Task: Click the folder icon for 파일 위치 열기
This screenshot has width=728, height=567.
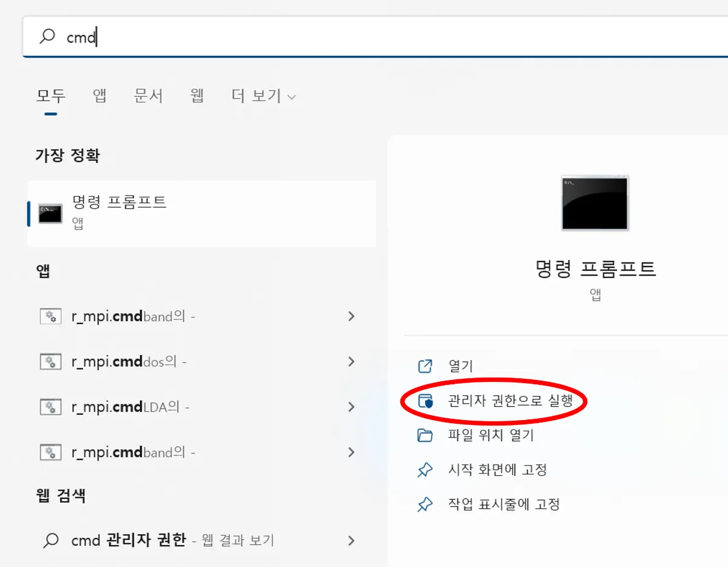Action: 425,435
